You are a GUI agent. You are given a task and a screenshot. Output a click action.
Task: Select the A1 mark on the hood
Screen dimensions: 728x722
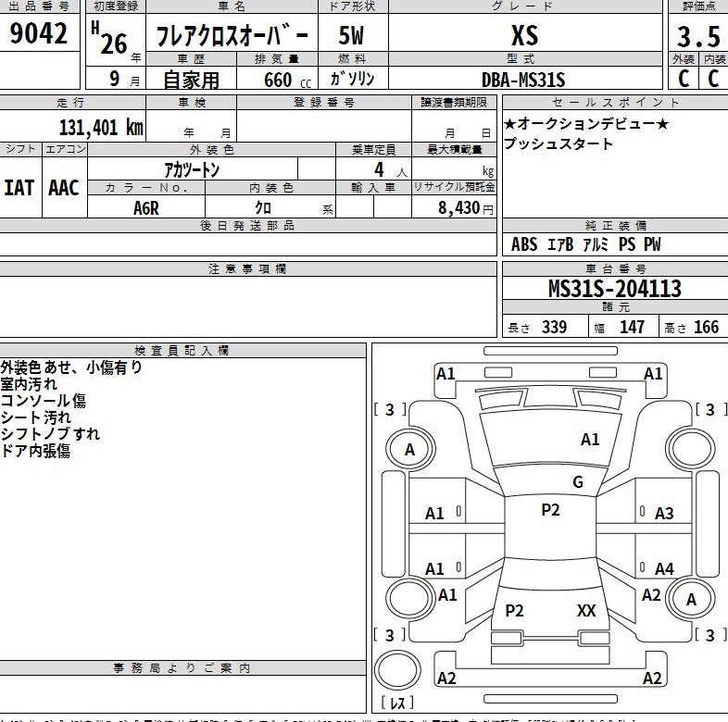point(590,439)
